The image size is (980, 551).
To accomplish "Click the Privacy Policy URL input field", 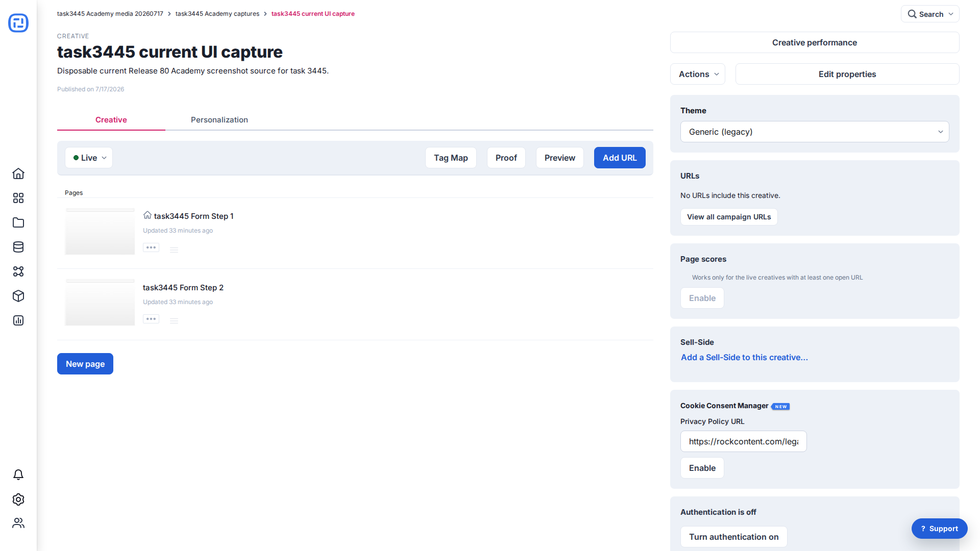I will pos(744,441).
